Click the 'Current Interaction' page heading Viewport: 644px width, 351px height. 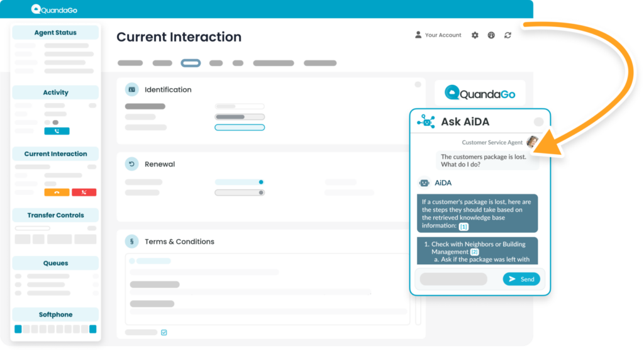(179, 37)
